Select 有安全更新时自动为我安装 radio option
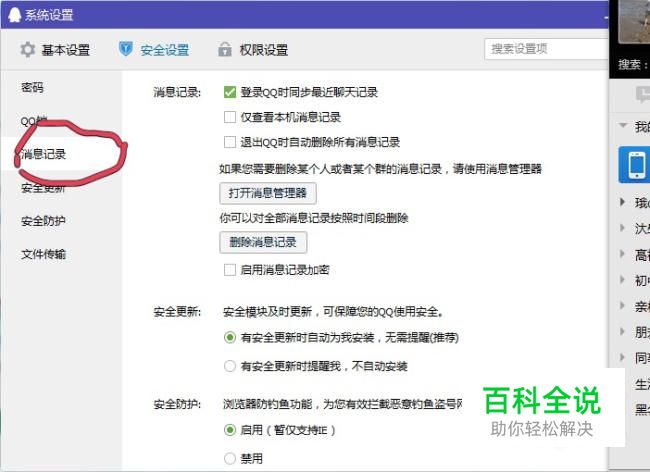The image size is (650, 472). (230, 337)
